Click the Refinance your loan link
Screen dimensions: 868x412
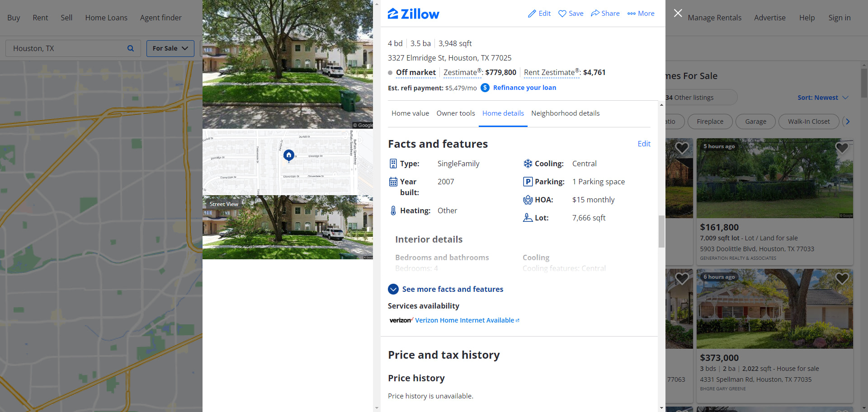click(x=524, y=88)
